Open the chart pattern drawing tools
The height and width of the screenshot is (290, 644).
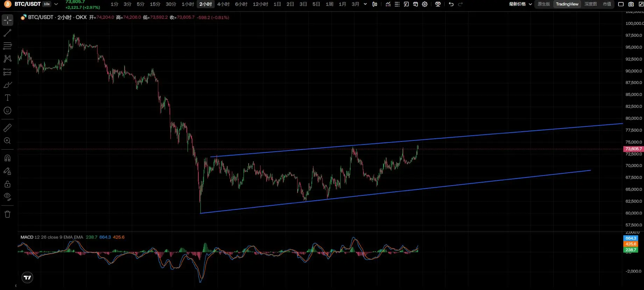7,59
